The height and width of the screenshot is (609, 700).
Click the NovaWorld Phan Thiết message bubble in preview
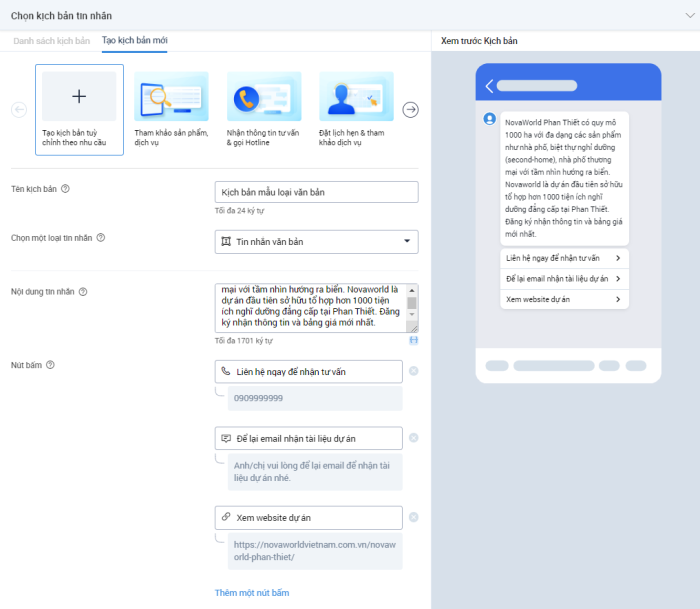click(564, 179)
